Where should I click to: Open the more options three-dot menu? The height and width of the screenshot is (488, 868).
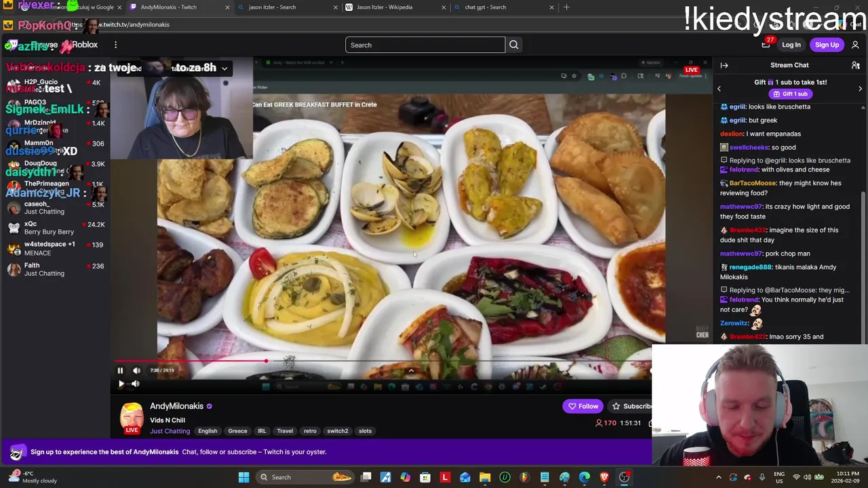pos(115,45)
